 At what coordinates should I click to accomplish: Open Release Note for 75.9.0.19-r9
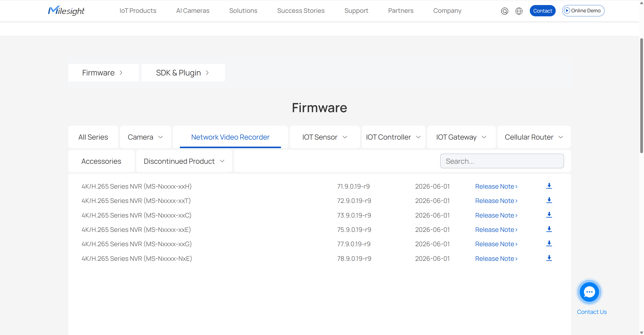496,230
